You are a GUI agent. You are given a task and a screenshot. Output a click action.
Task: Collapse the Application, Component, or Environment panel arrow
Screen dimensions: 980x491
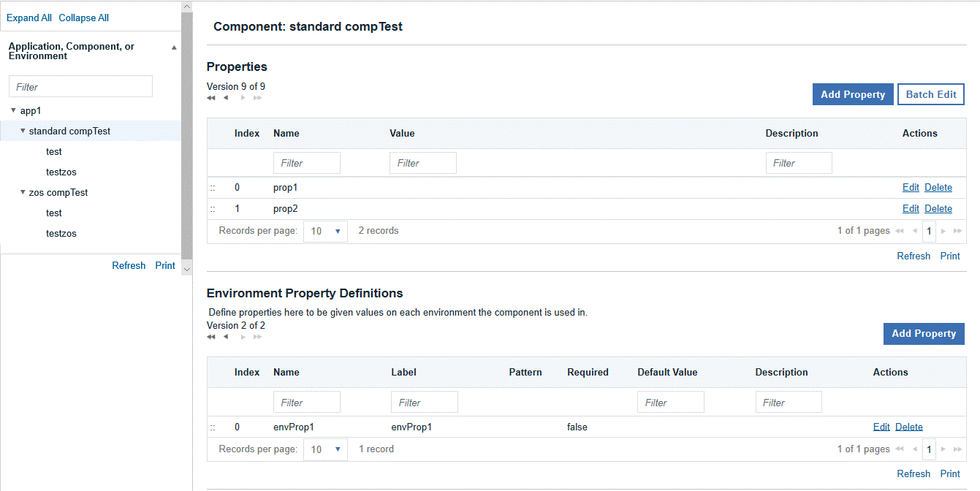pos(174,46)
